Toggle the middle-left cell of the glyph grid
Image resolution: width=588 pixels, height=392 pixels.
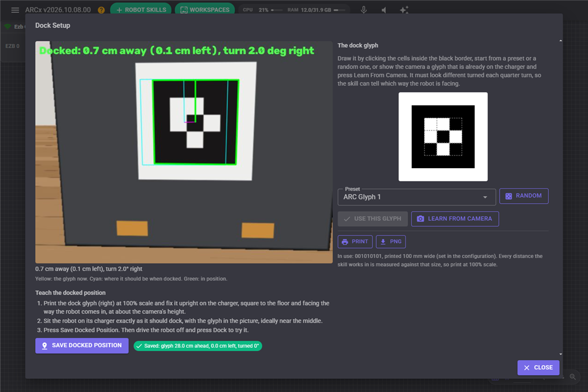(431, 137)
